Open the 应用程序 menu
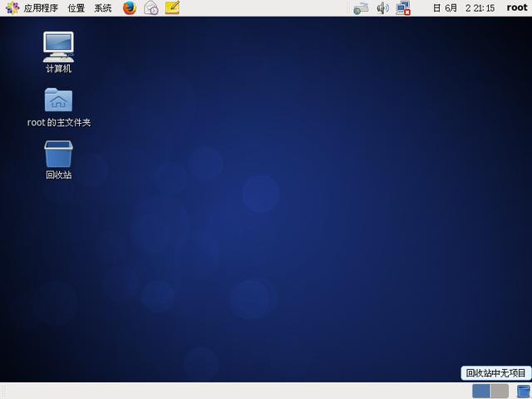 click(x=41, y=7)
